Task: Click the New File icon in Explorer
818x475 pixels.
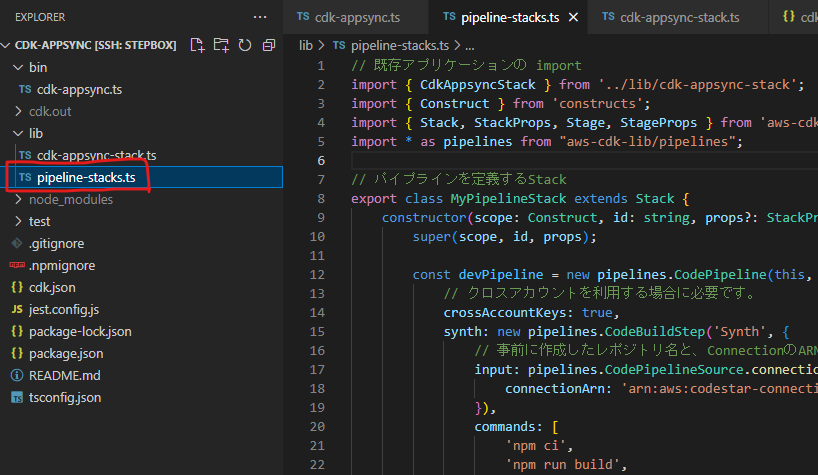Action: (x=197, y=45)
